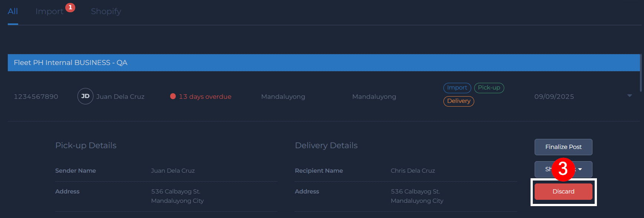Click recipient name Chris Dela Cruz
Viewport: 644px width, 218px height.
[413, 171]
